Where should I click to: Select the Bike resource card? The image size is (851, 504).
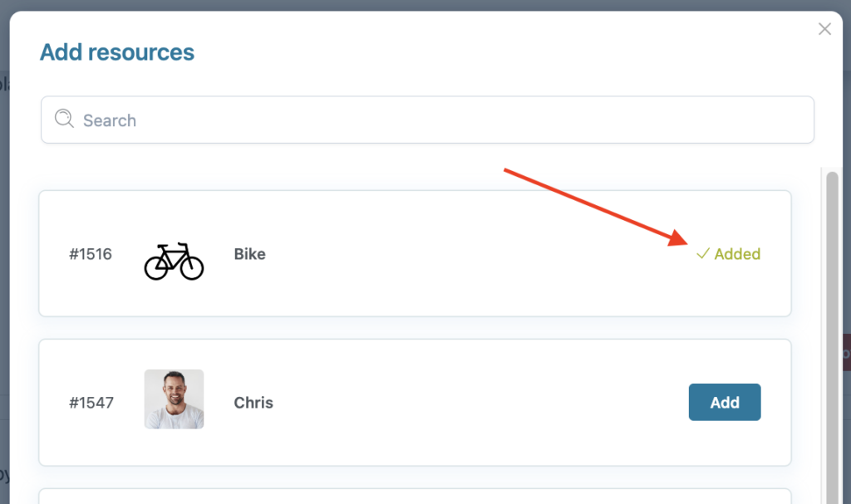point(416,253)
